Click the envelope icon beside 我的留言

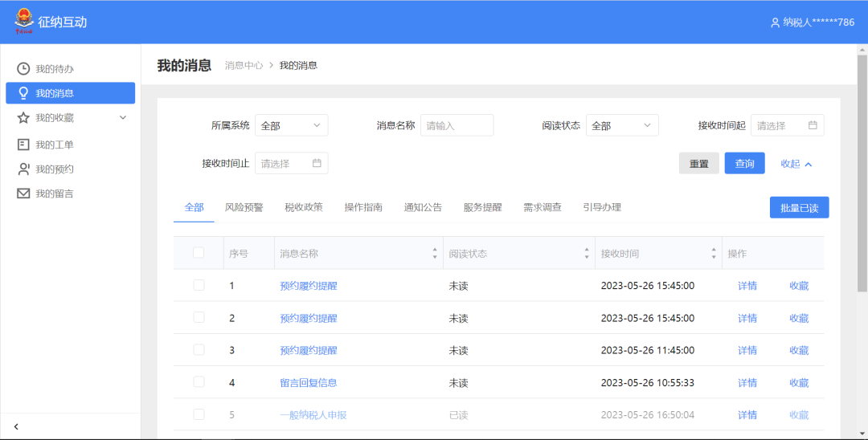[x=23, y=194]
